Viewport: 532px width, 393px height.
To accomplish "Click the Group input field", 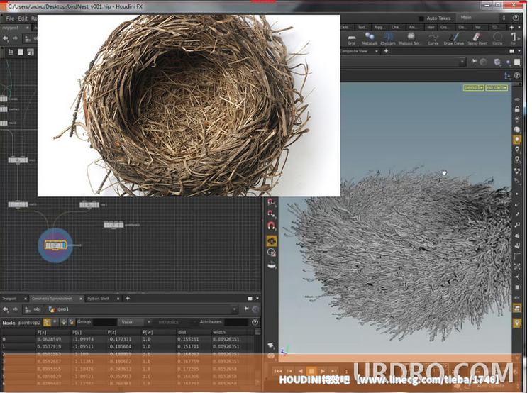I will click(x=104, y=322).
